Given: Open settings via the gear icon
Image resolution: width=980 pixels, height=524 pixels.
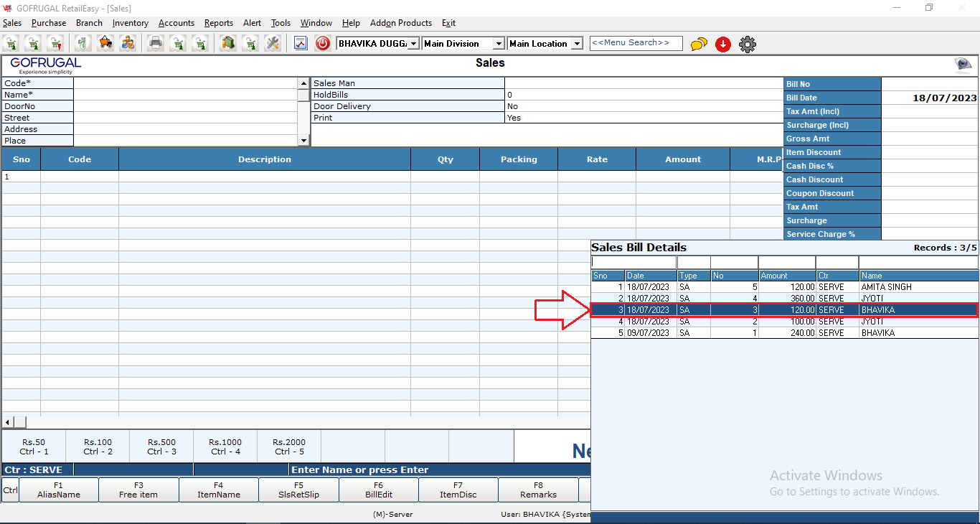Looking at the screenshot, I should pyautogui.click(x=748, y=45).
